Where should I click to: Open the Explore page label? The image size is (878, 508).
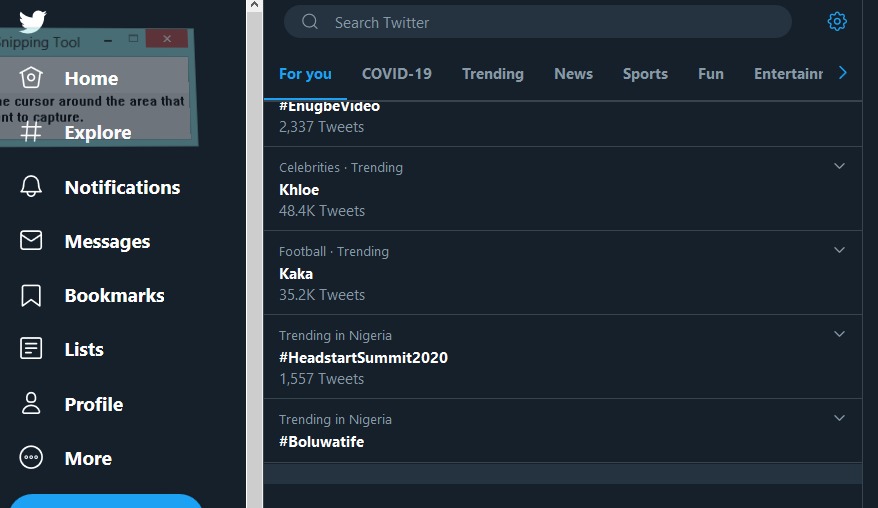point(98,133)
